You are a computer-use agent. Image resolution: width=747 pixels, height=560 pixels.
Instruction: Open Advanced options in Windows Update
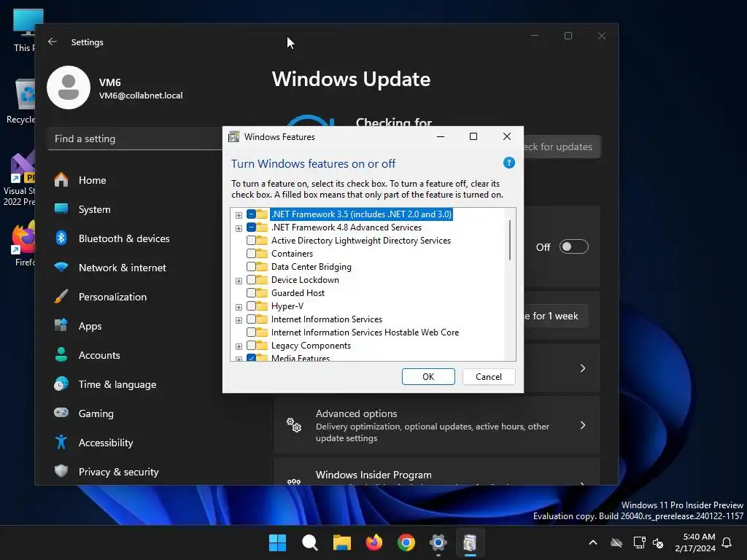point(437,425)
